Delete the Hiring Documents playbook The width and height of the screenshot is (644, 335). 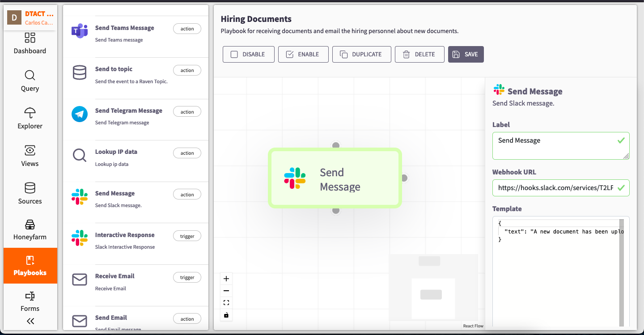coord(419,54)
